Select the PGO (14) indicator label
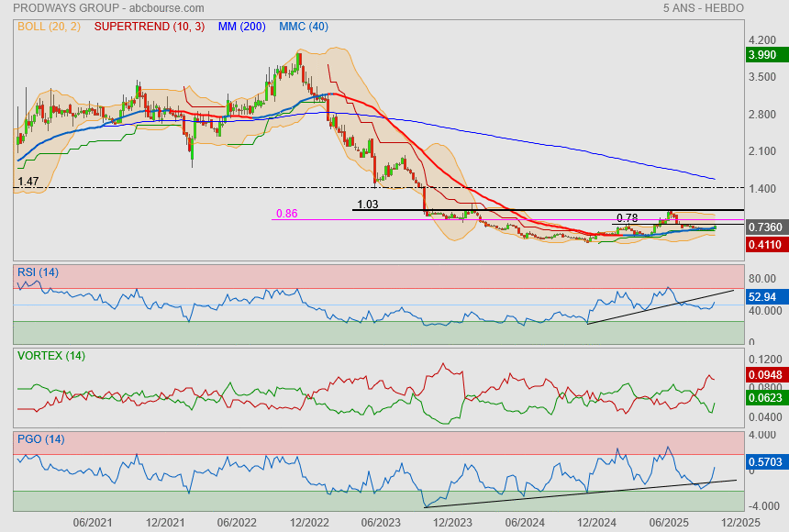The width and height of the screenshot is (789, 532). (40, 438)
